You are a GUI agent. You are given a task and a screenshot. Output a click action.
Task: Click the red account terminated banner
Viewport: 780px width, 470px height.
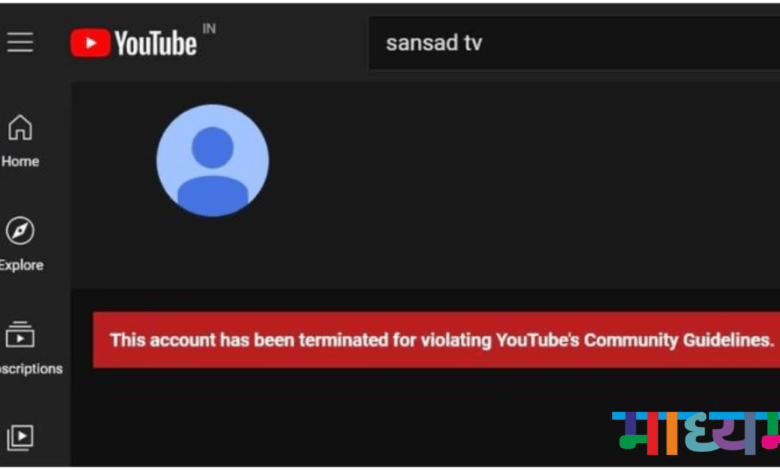[437, 340]
